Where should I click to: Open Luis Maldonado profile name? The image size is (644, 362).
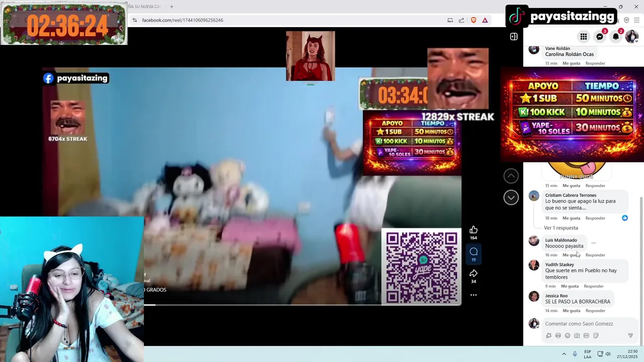click(x=561, y=240)
